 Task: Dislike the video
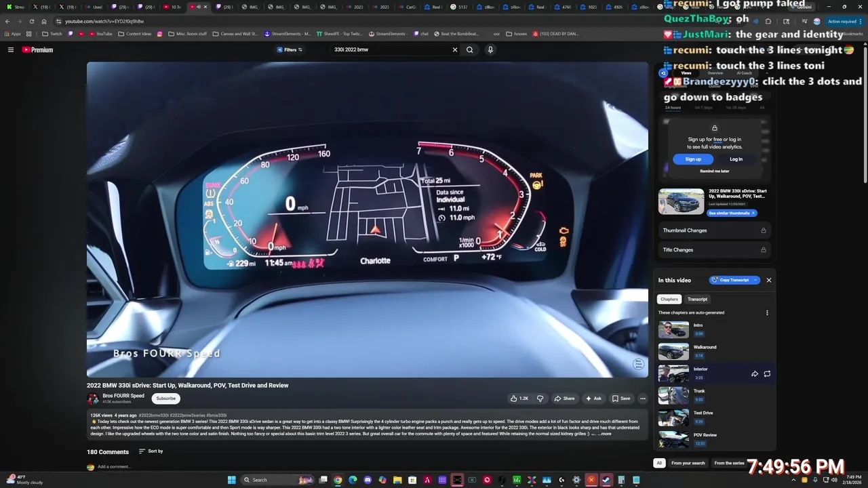pyautogui.click(x=540, y=399)
